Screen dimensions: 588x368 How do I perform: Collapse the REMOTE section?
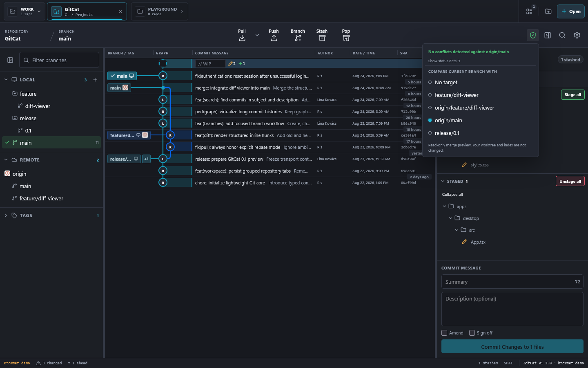tap(6, 160)
